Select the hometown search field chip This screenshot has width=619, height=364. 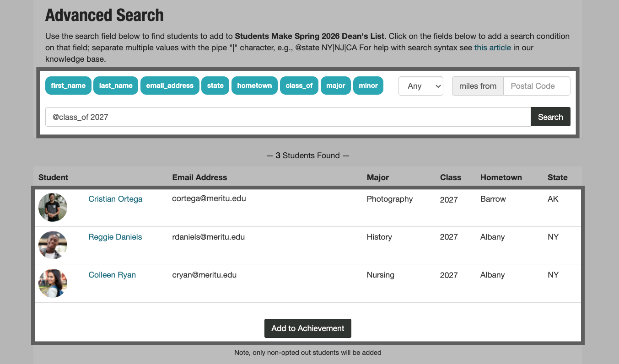(x=254, y=86)
